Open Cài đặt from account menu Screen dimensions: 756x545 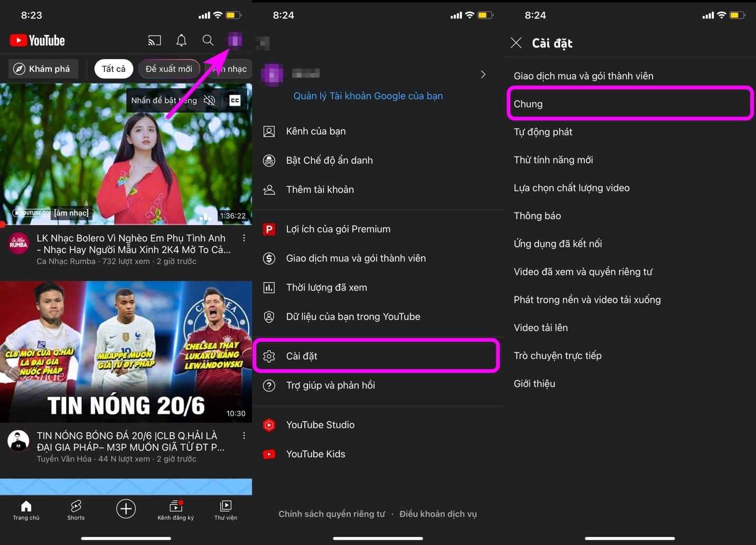pyautogui.click(x=376, y=356)
